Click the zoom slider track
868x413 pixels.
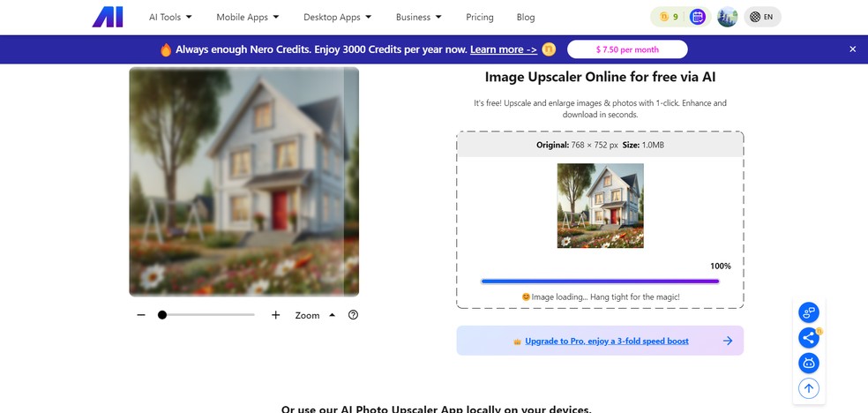(208, 315)
